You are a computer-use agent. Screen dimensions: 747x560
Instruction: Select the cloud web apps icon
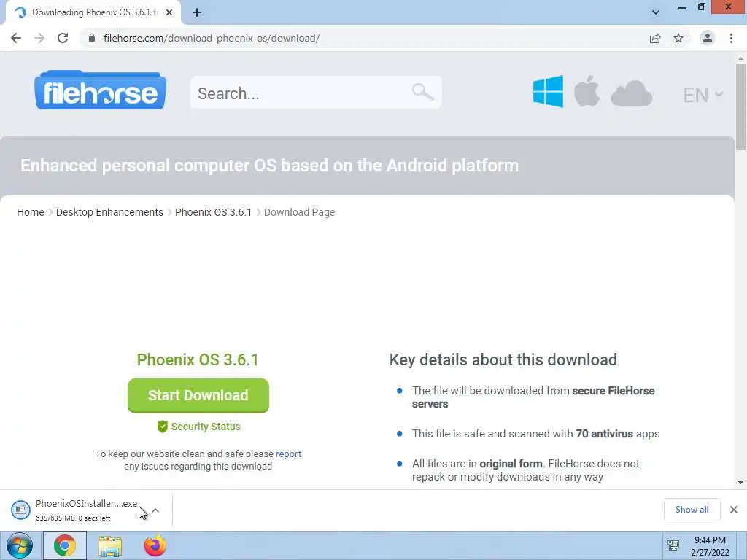631,93
